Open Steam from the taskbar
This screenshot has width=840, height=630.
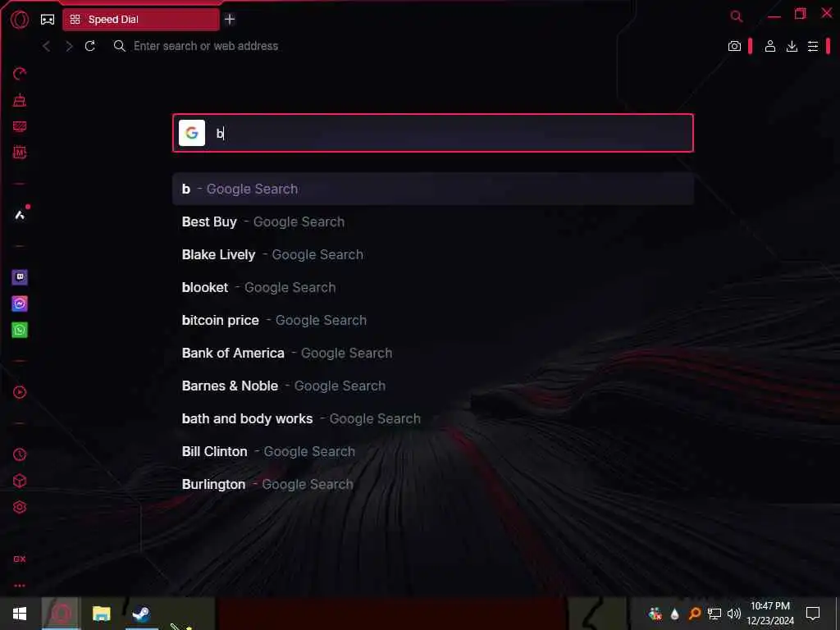click(x=141, y=614)
